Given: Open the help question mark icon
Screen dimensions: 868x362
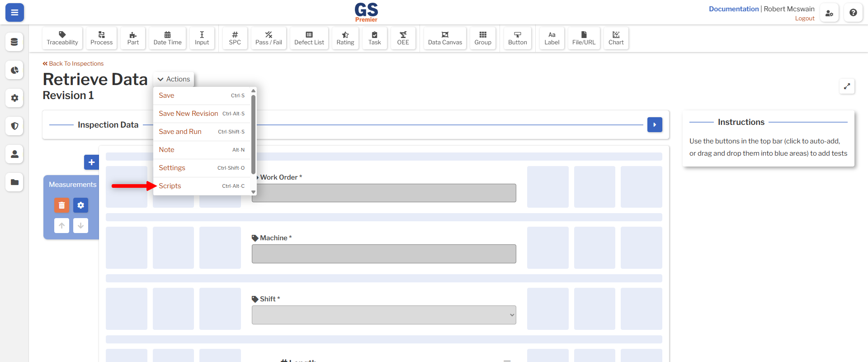Looking at the screenshot, I should tap(853, 13).
